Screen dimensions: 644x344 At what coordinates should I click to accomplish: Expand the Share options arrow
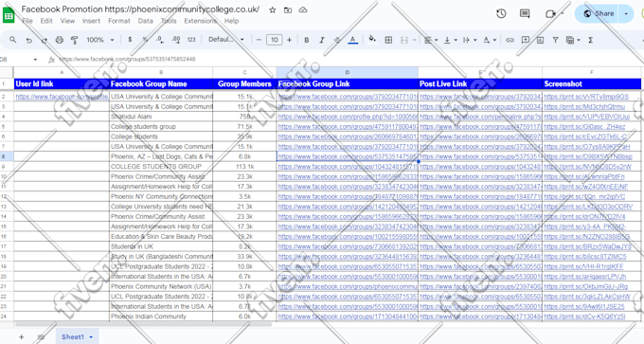(626, 13)
